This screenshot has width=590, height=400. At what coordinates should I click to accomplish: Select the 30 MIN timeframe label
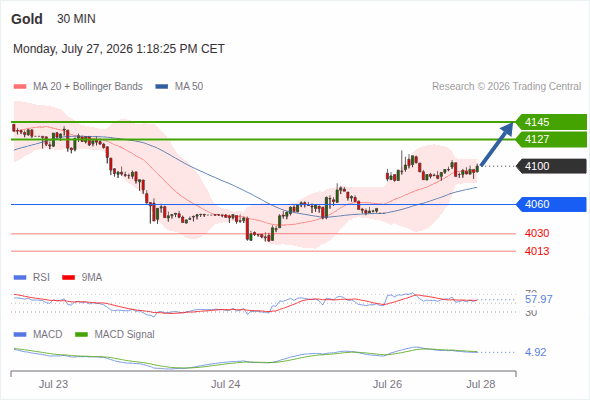(x=76, y=19)
